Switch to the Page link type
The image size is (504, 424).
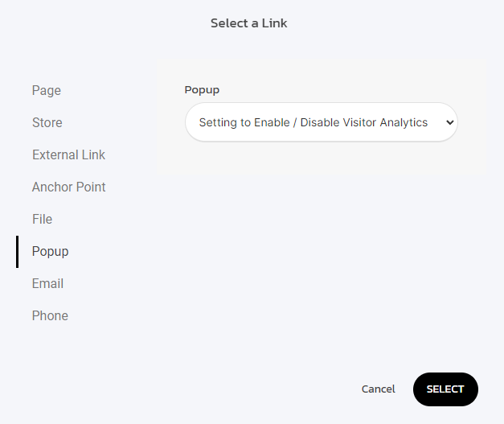click(47, 90)
